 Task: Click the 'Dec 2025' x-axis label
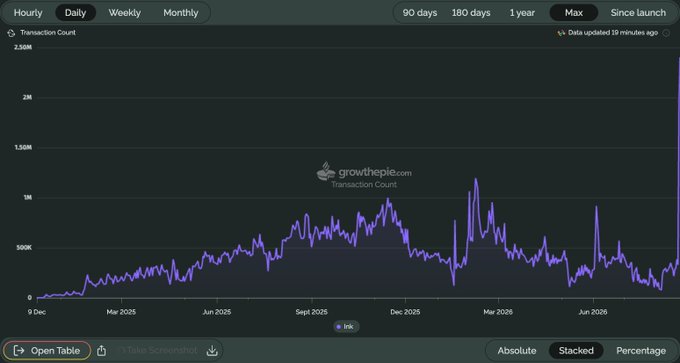click(x=405, y=312)
